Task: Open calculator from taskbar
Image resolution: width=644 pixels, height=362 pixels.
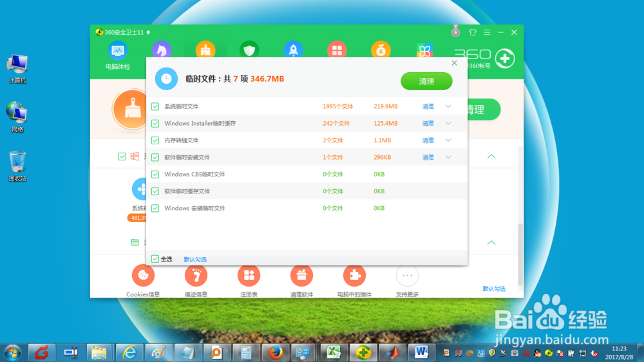Action: click(246, 353)
